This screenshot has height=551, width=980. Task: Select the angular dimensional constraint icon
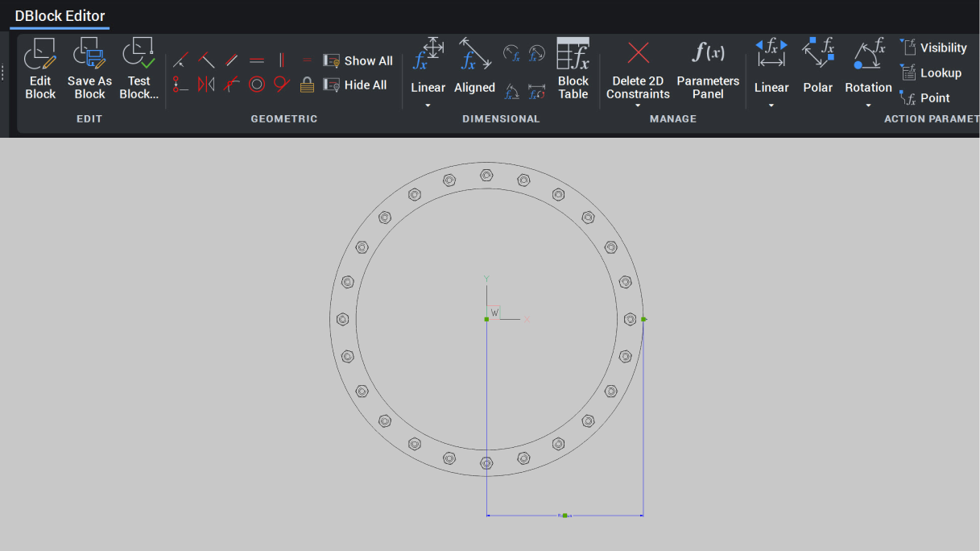coord(512,91)
